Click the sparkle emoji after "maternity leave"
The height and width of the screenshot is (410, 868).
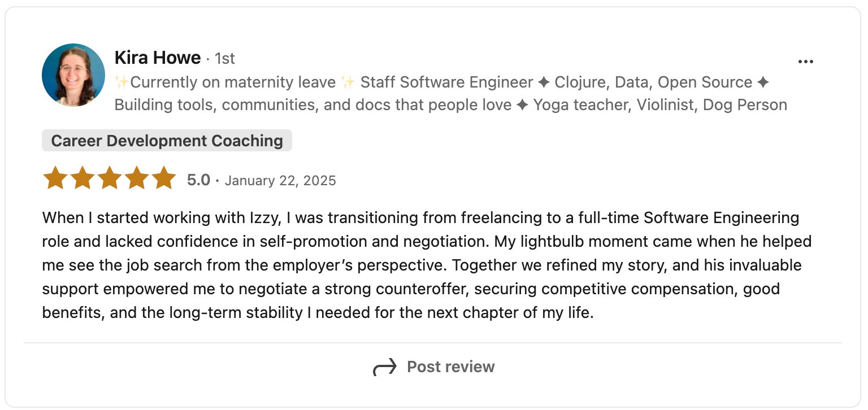point(348,82)
